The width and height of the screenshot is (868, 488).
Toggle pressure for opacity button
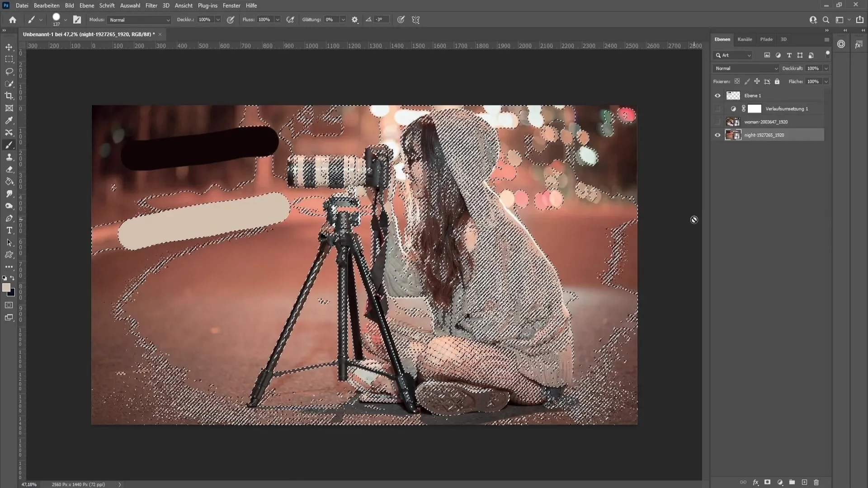pos(231,20)
